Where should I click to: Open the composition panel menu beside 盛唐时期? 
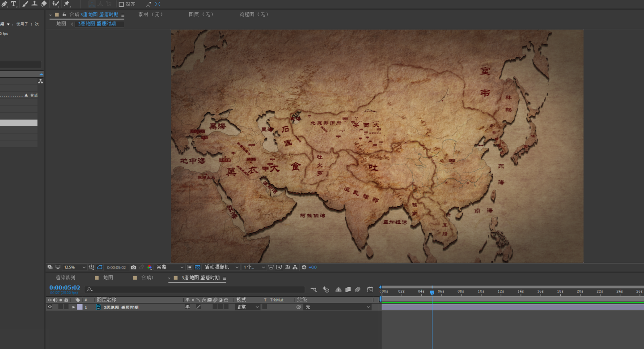(x=123, y=15)
